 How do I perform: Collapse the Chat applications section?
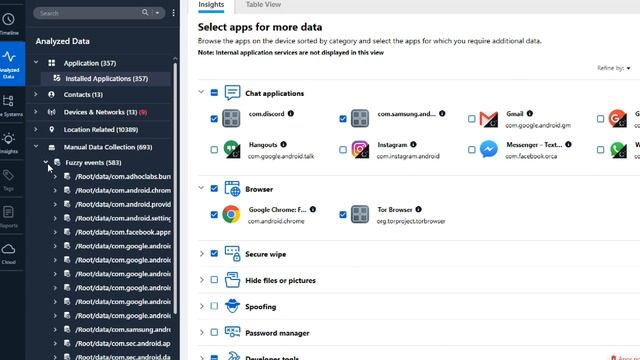(201, 92)
